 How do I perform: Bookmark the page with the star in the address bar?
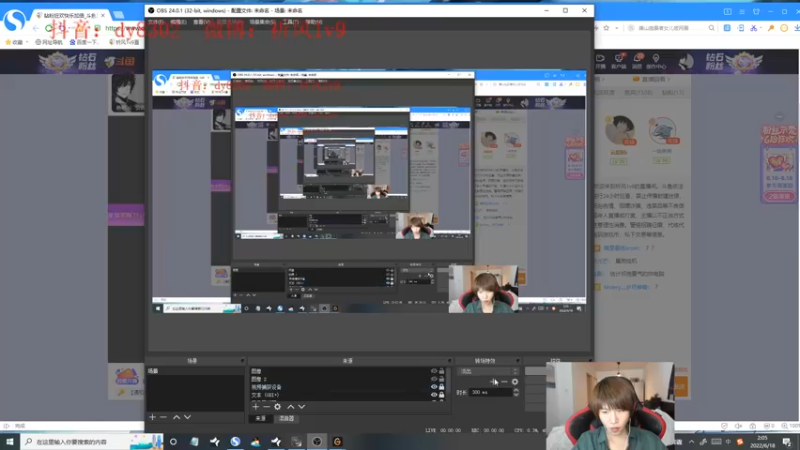(606, 28)
